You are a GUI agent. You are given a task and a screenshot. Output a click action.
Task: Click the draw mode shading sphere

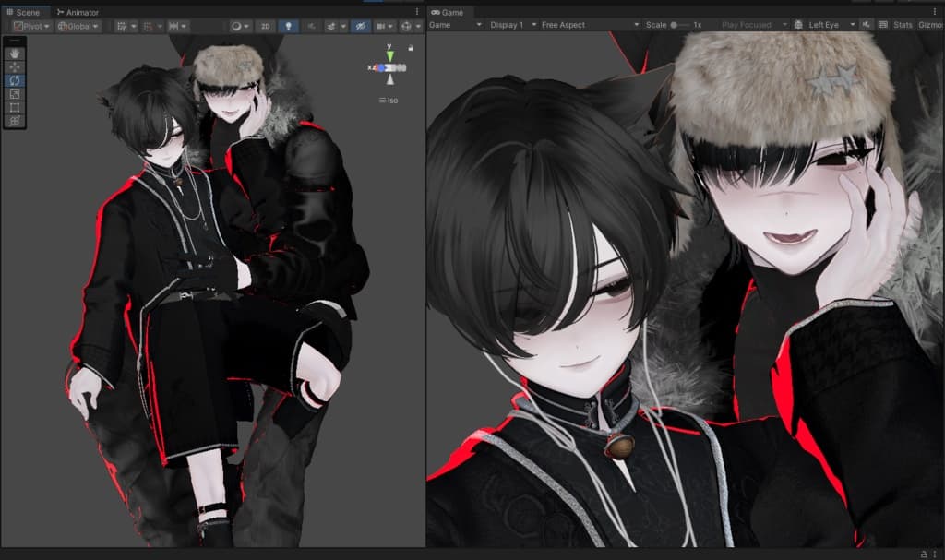coord(236,26)
